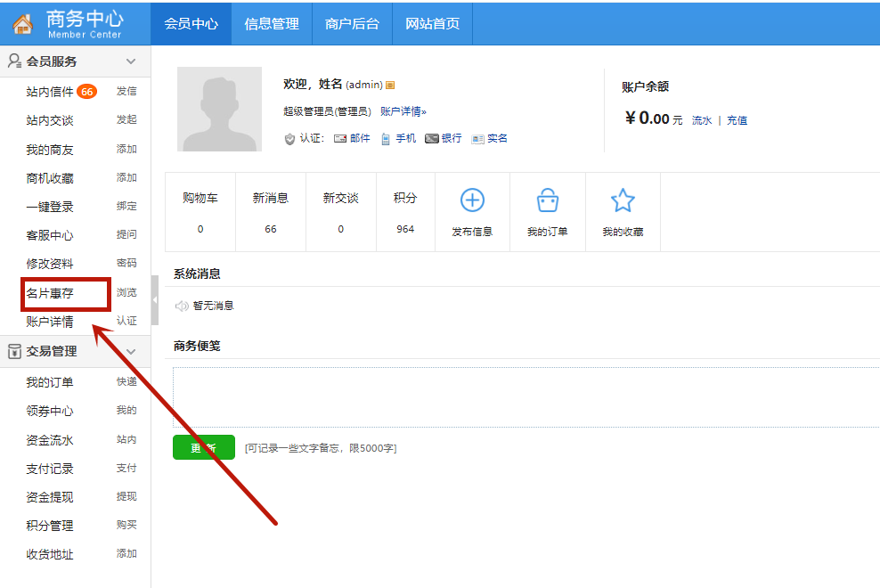Click 认证 next to 账户详情
Image resolution: width=880 pixels, height=588 pixels.
pyautogui.click(x=126, y=321)
